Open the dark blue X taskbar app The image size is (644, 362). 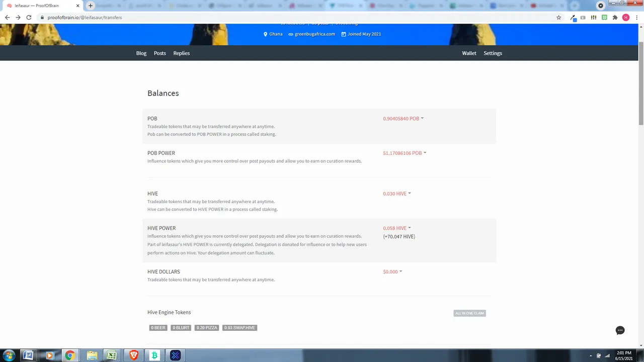[x=175, y=355]
